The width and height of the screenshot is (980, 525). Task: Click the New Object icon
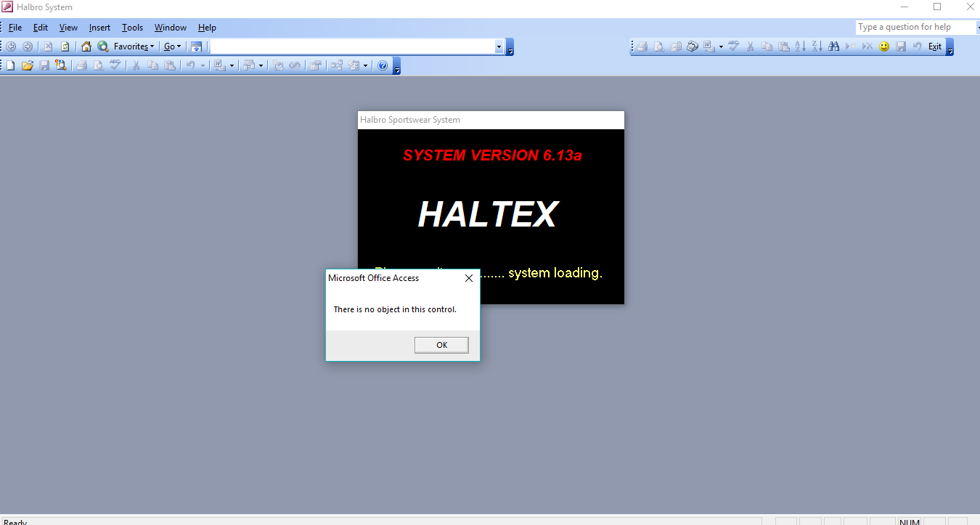[354, 65]
